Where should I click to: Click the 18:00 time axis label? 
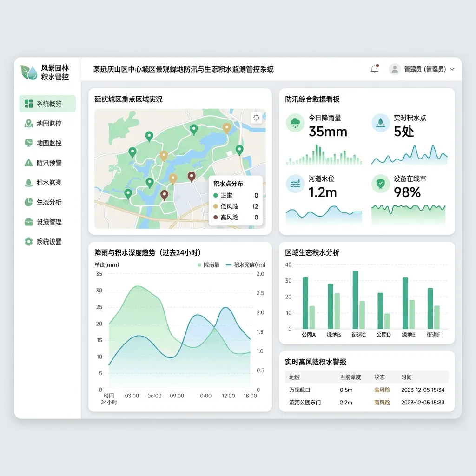pos(250,396)
